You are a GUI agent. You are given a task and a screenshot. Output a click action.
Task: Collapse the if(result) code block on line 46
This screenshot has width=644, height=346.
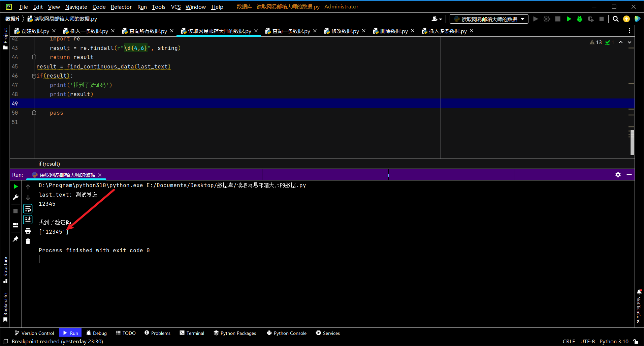point(34,76)
